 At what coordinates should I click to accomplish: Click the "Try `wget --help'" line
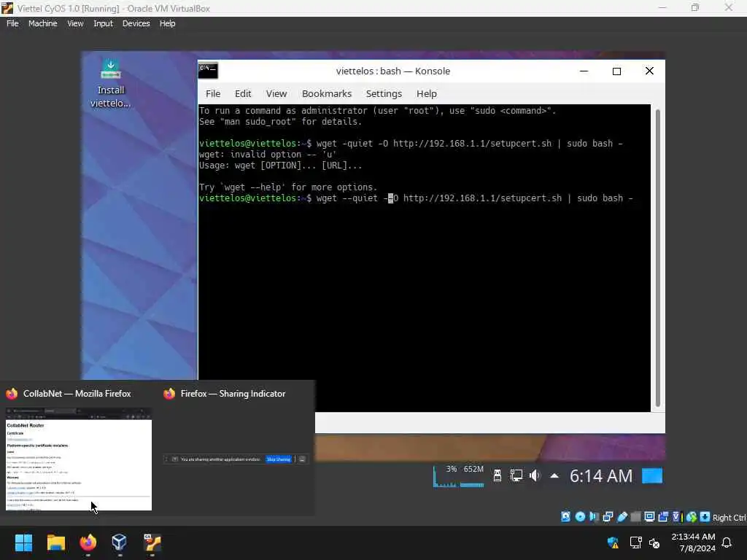288,187
